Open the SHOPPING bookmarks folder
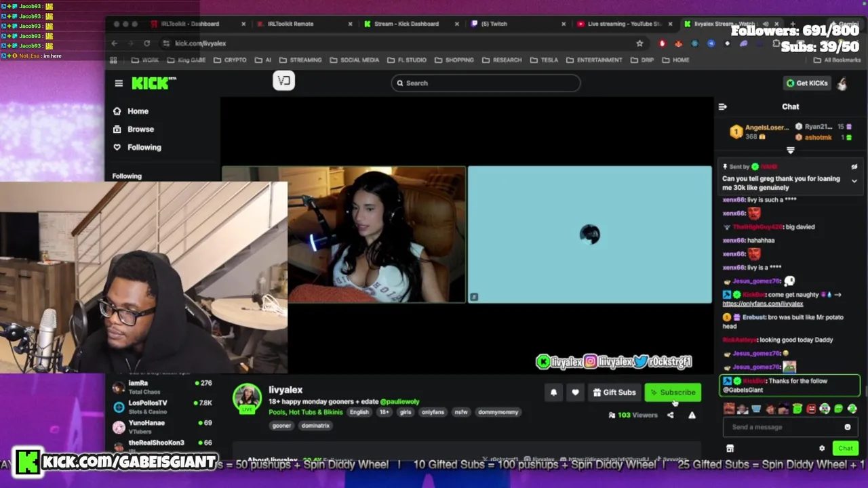 click(x=454, y=60)
